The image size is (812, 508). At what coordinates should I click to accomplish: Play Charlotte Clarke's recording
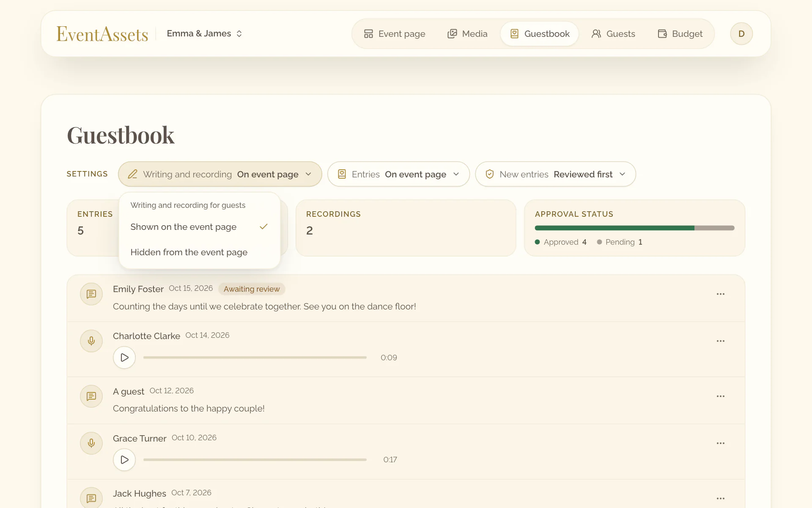tap(124, 358)
